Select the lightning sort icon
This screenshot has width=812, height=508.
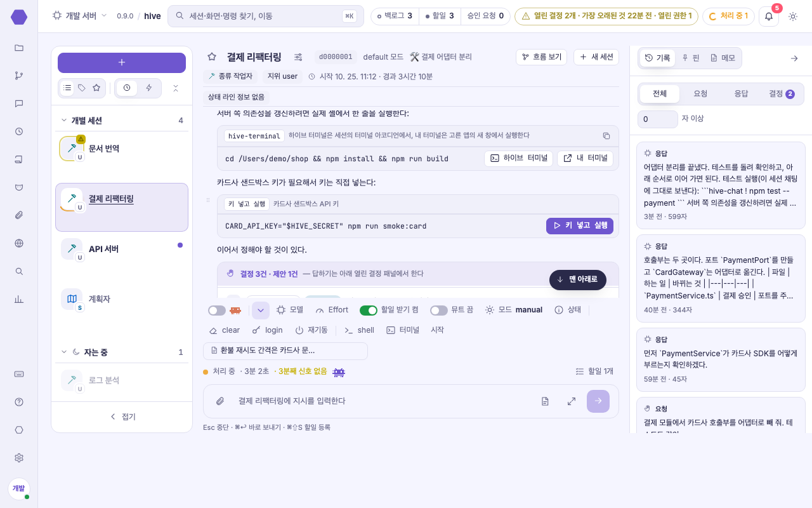[149, 88]
